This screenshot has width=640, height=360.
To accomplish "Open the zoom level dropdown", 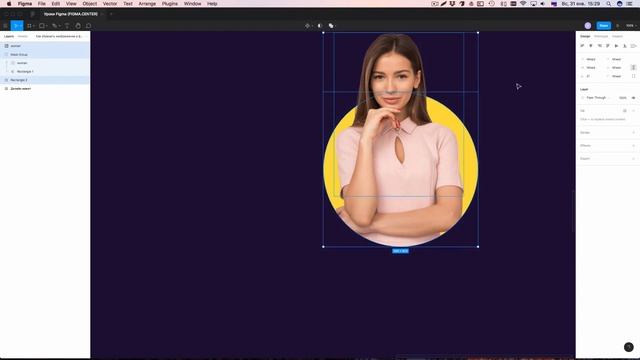I will click(631, 26).
